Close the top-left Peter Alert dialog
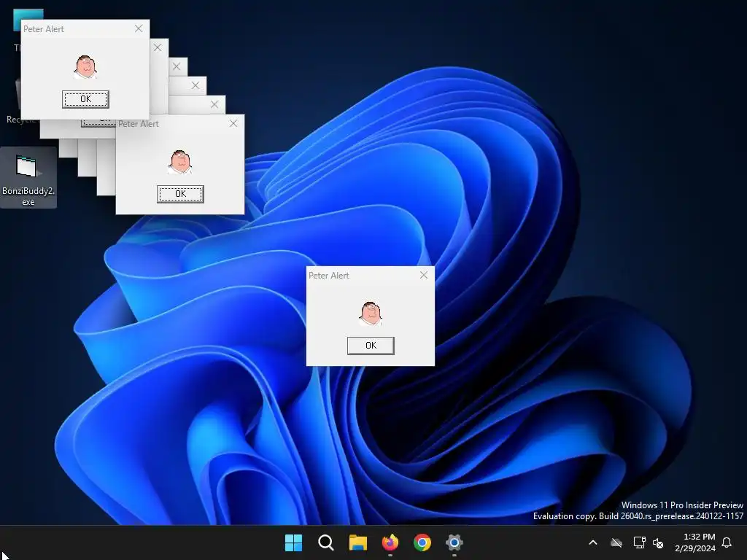This screenshot has width=747, height=560. (x=139, y=28)
